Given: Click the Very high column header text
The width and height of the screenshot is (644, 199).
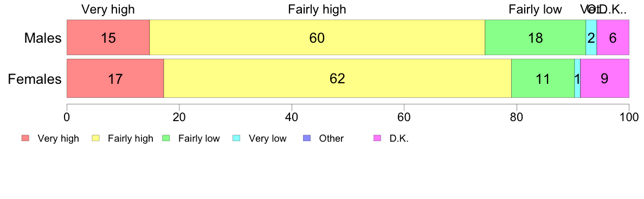Looking at the screenshot, I should [x=108, y=9].
